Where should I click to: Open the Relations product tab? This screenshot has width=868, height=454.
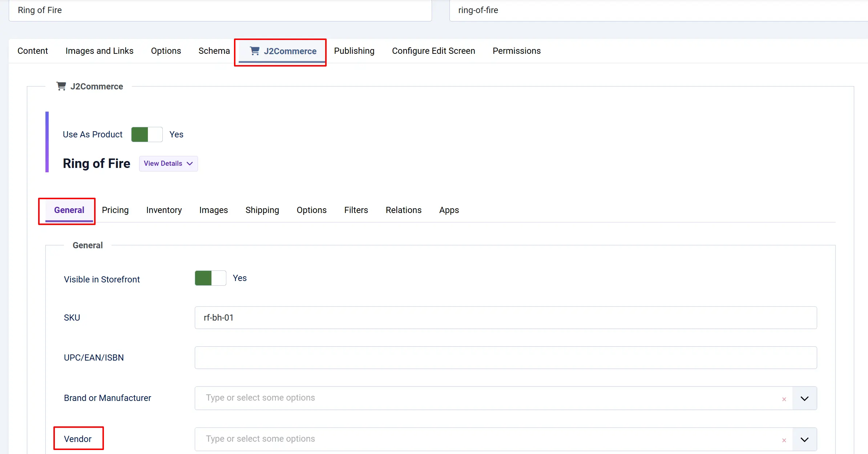404,210
